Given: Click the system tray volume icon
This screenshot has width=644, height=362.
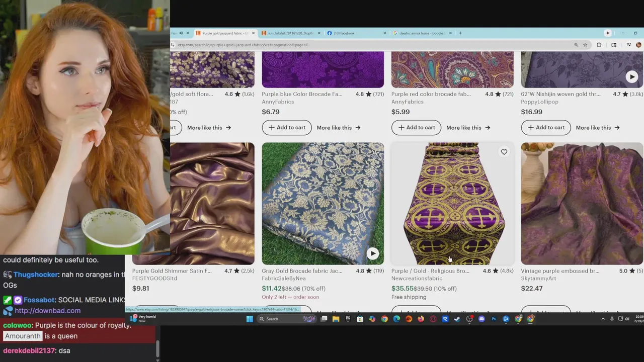Looking at the screenshot, I should tap(627, 319).
